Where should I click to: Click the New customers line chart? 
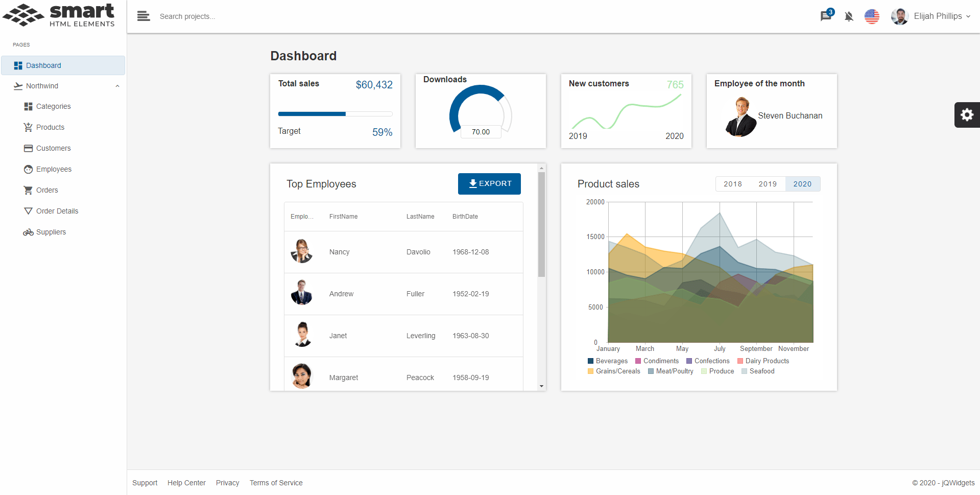626,111
